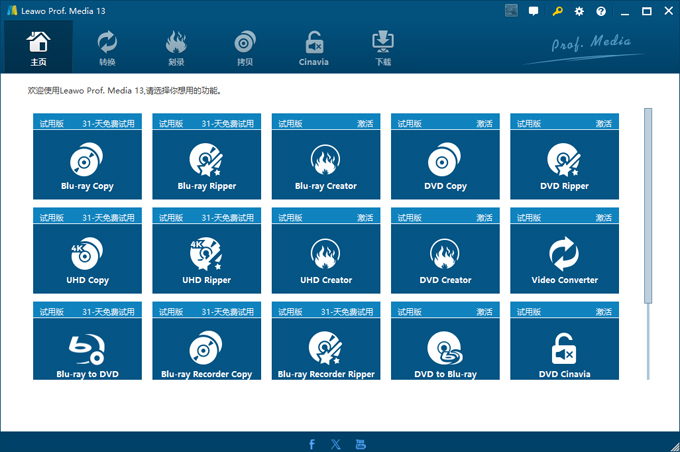Click the yellow key activation icon

pos(558,12)
